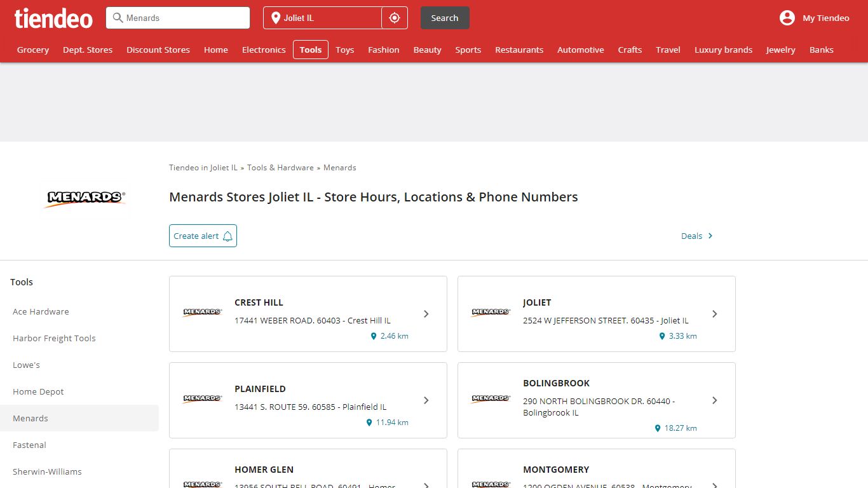The height and width of the screenshot is (488, 868).
Task: Click the Create alert button
Action: pos(203,236)
